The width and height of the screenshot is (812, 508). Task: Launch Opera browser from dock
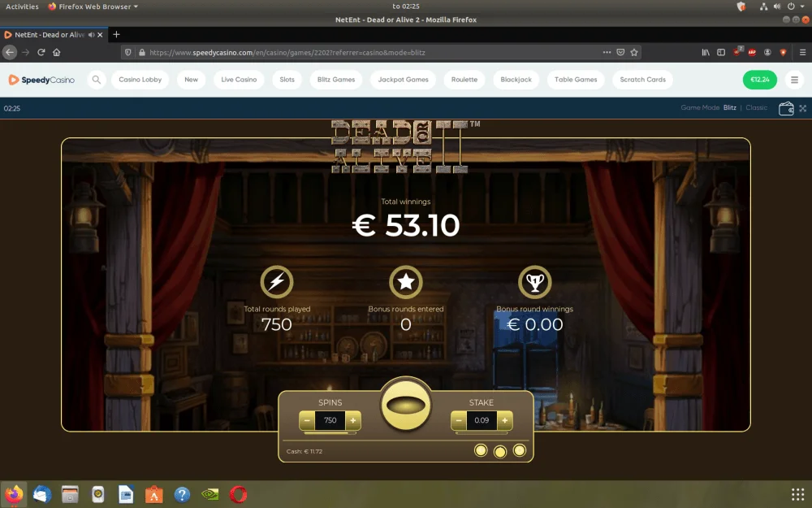pos(238,494)
